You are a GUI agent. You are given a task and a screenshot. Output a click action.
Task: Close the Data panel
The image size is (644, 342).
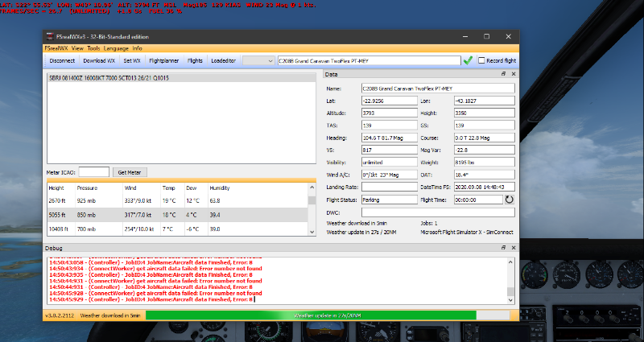tap(514, 74)
